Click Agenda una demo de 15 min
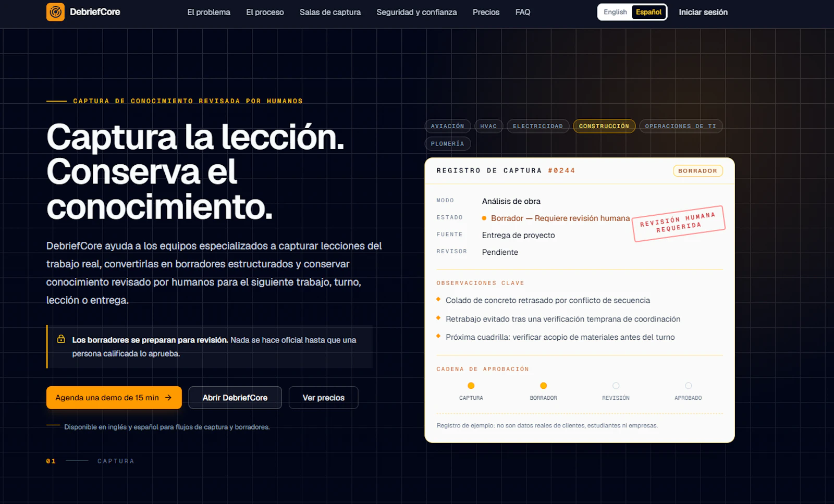The height and width of the screenshot is (504, 834). point(114,398)
